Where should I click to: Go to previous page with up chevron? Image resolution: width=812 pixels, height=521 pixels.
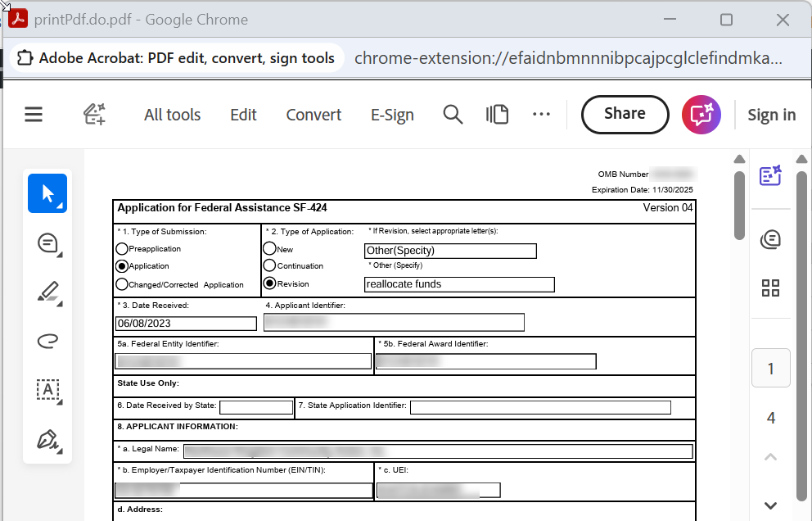770,457
